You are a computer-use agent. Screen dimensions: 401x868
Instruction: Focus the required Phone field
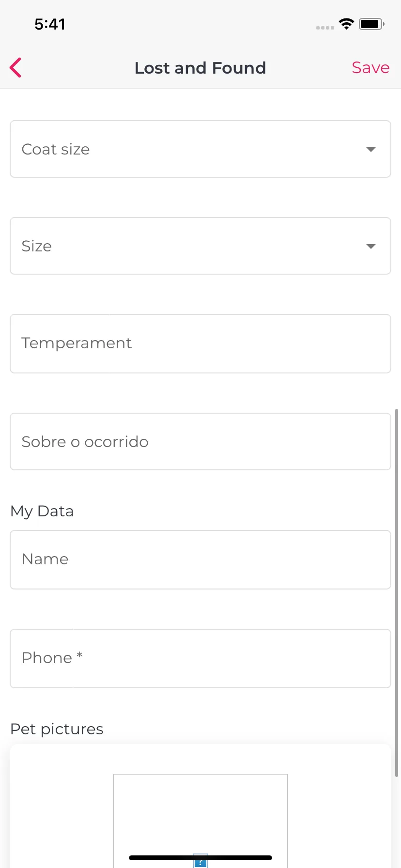coord(200,658)
